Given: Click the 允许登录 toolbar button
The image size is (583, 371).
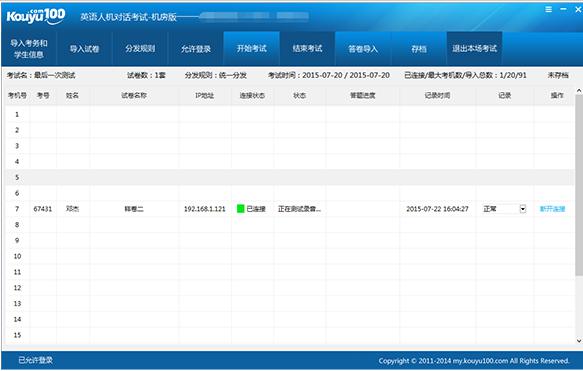Looking at the screenshot, I should [x=196, y=49].
